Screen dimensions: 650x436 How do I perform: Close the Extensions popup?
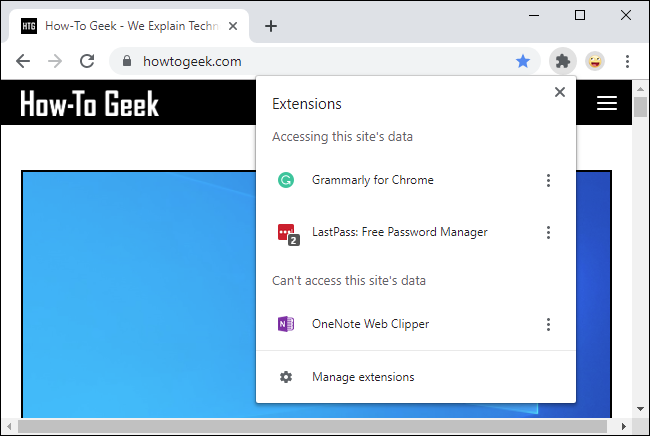(x=560, y=92)
